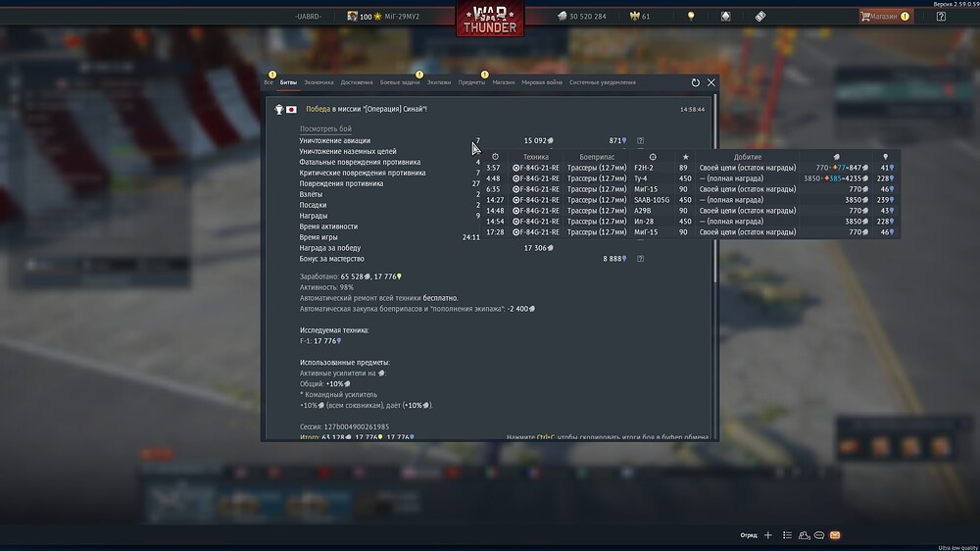Click the Ил-28 kill row at 14:54
This screenshot has height=551, width=980.
coord(691,222)
